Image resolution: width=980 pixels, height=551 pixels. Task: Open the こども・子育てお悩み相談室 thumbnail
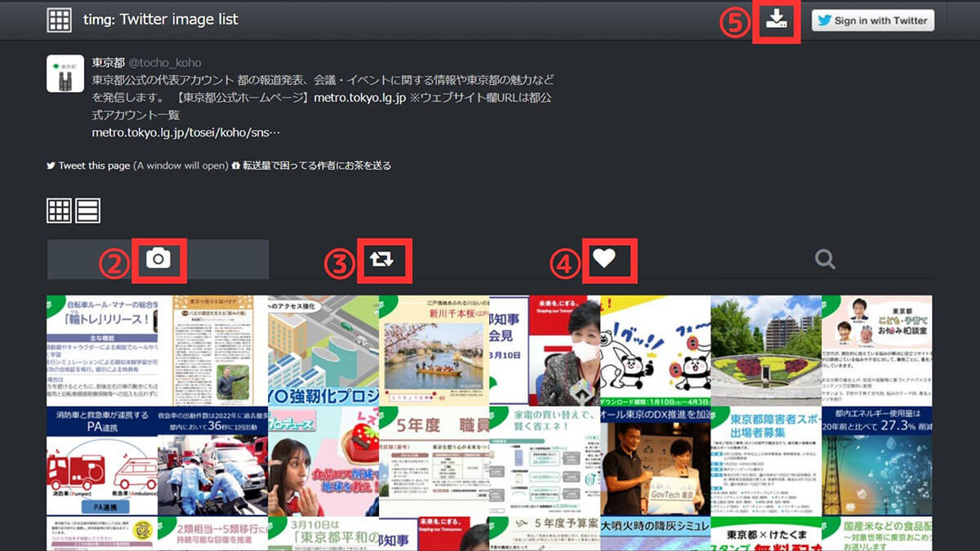877,350
